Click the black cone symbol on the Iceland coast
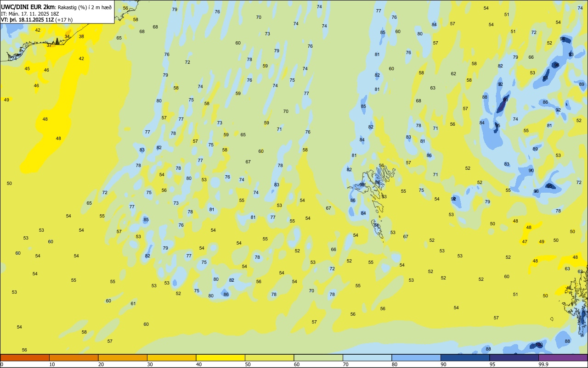This screenshot has width=588, height=368. 57,41
